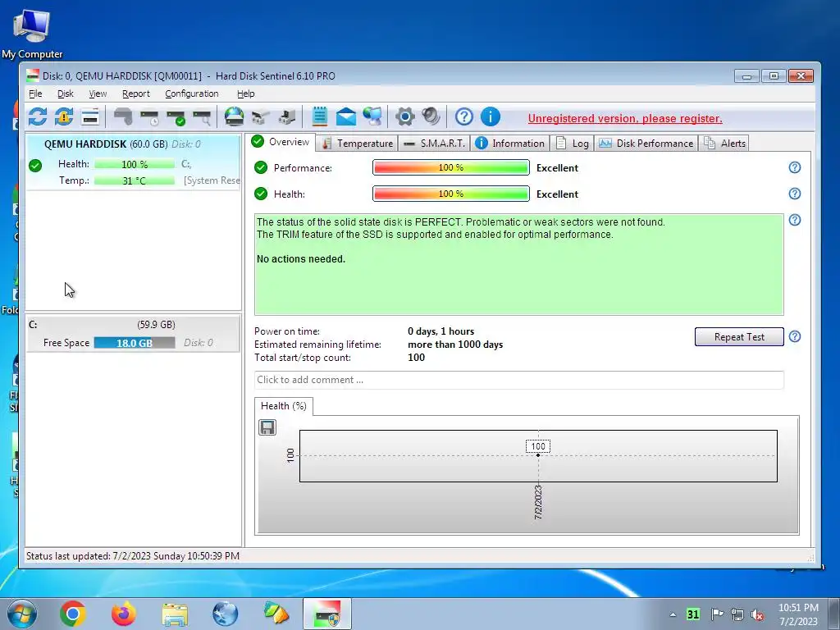Open help with the question mark toolbar icon
This screenshot has height=630, width=840.
(464, 116)
